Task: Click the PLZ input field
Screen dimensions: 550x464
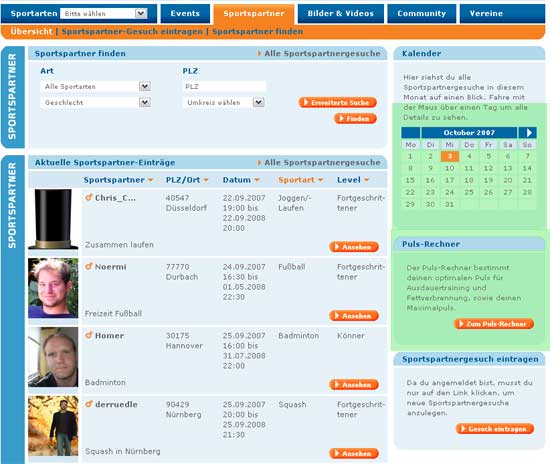Action: coord(224,86)
